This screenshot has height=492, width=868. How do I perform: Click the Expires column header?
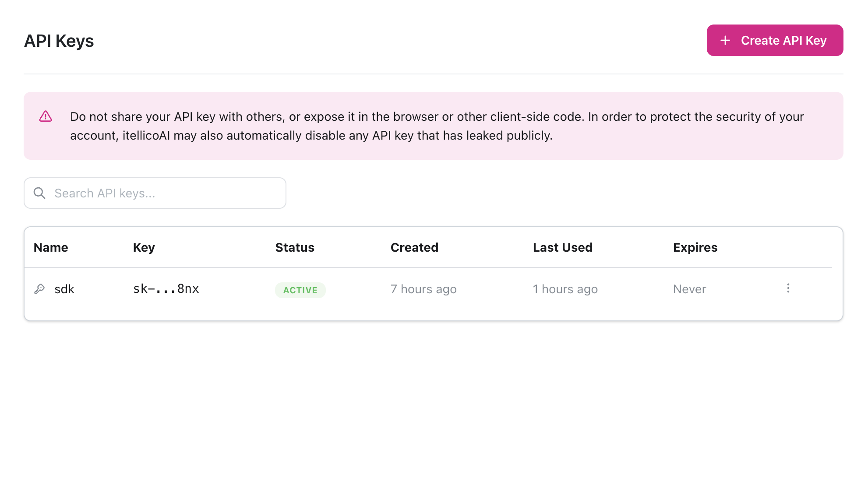tap(695, 247)
